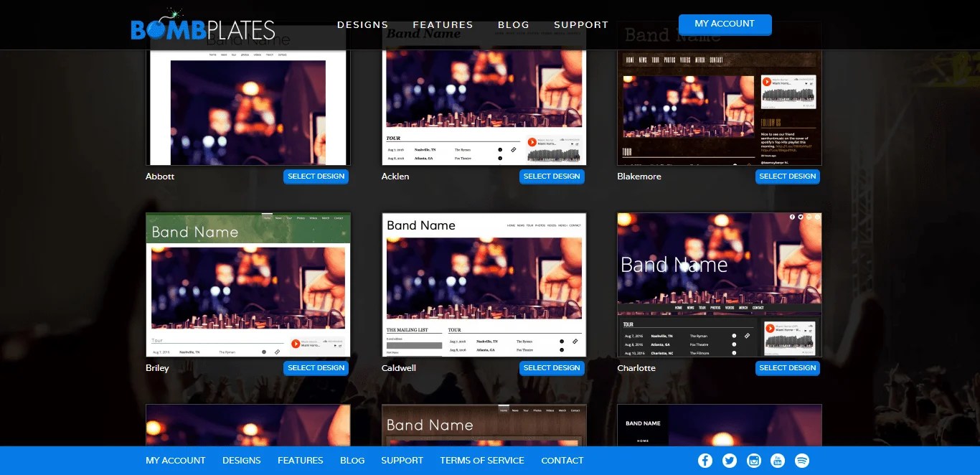Open the Briley template preview thumbnail
Image resolution: width=980 pixels, height=475 pixels.
point(248,285)
